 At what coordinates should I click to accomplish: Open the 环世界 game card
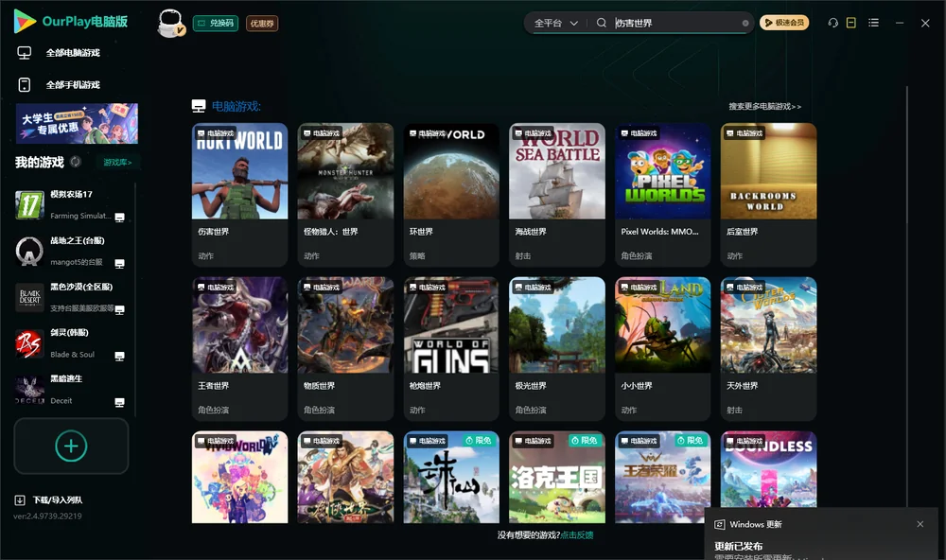(451, 194)
